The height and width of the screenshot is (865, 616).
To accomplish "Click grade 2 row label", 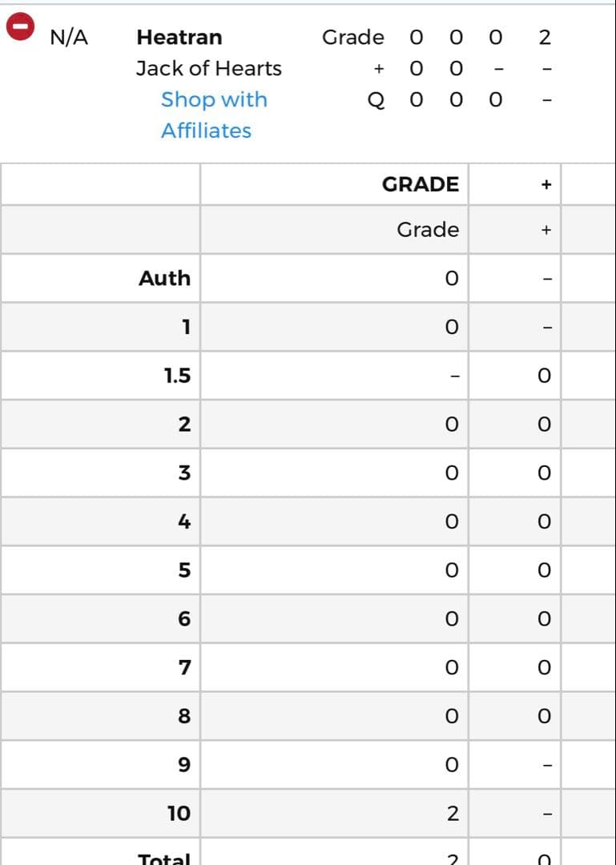I will click(183, 424).
